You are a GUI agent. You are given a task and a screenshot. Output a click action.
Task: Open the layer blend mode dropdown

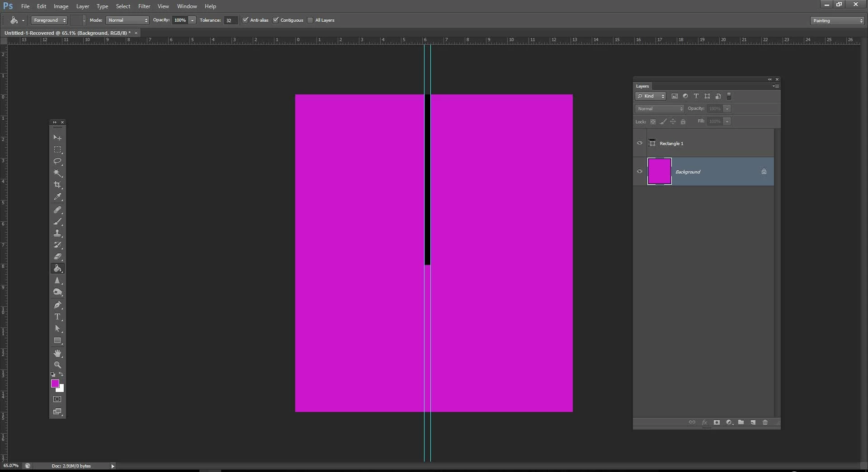(x=660, y=109)
